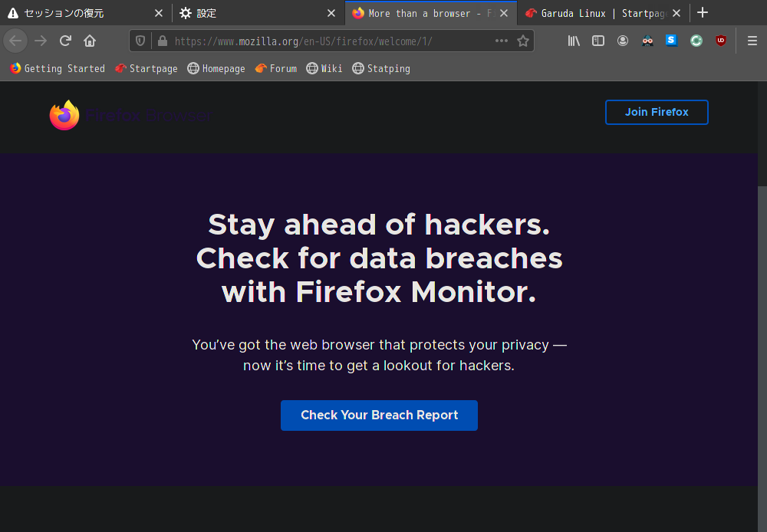The width and height of the screenshot is (767, 532).
Task: Open the Firefox account avatar icon
Action: point(623,41)
